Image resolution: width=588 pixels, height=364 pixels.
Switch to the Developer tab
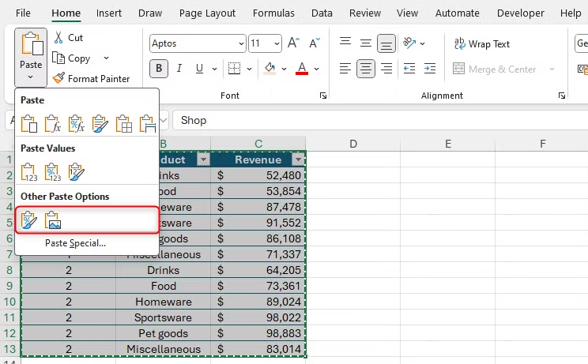pos(521,13)
